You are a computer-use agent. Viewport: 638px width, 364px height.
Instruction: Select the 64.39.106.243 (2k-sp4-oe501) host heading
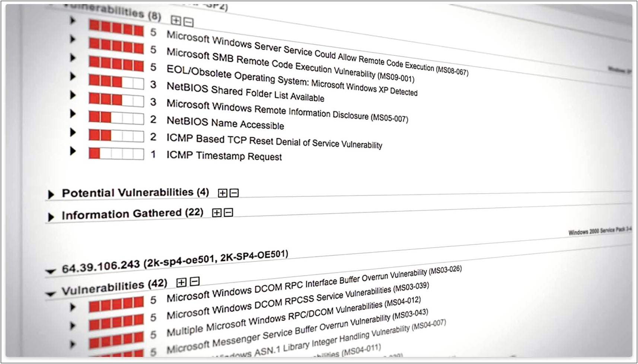[x=175, y=262]
